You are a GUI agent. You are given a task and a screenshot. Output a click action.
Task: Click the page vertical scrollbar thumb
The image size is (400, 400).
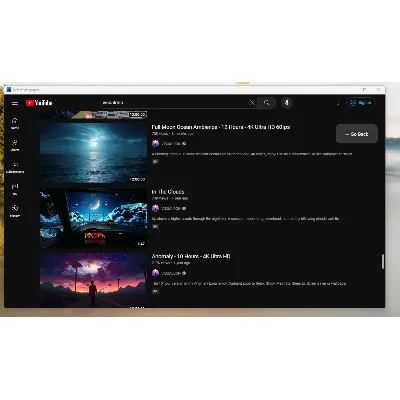click(x=383, y=261)
